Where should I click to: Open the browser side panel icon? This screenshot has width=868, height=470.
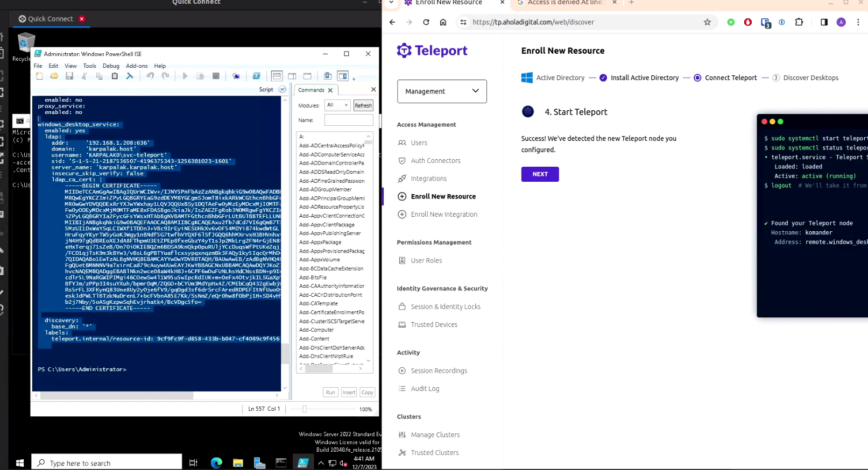pyautogui.click(x=824, y=22)
